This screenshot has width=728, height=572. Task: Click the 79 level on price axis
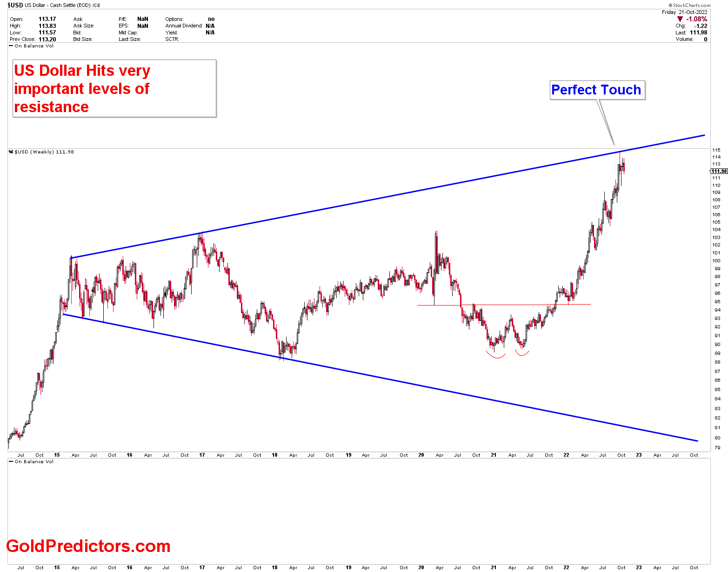tap(717, 448)
